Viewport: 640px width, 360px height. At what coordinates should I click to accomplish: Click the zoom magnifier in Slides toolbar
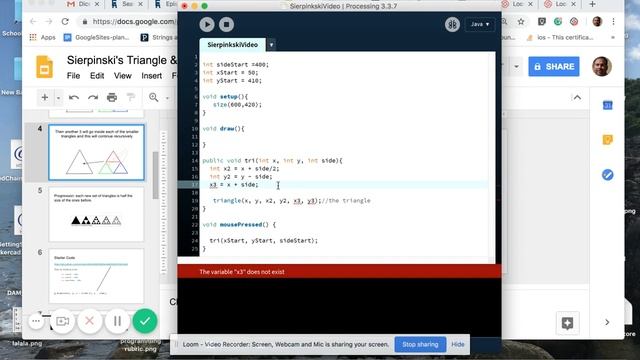tap(153, 98)
